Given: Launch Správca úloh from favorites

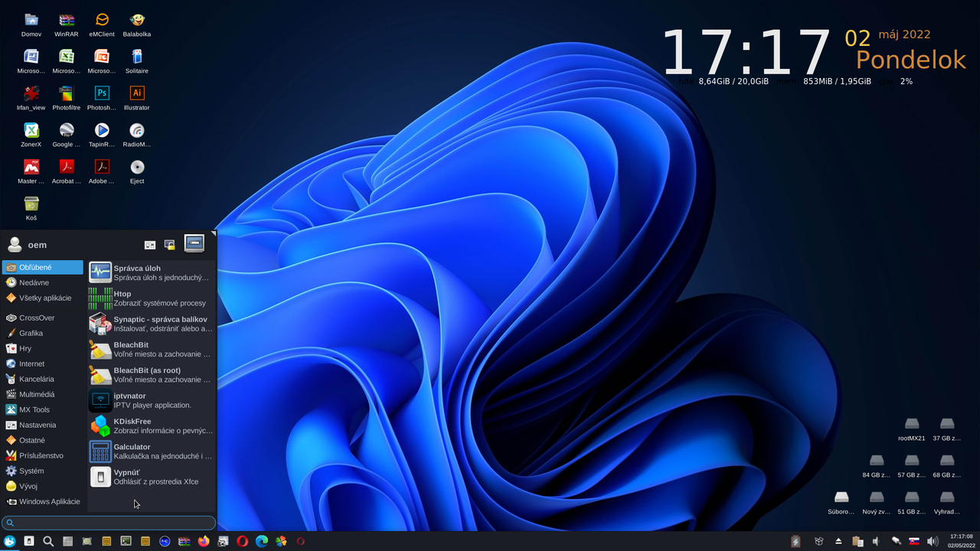Looking at the screenshot, I should pos(152,272).
